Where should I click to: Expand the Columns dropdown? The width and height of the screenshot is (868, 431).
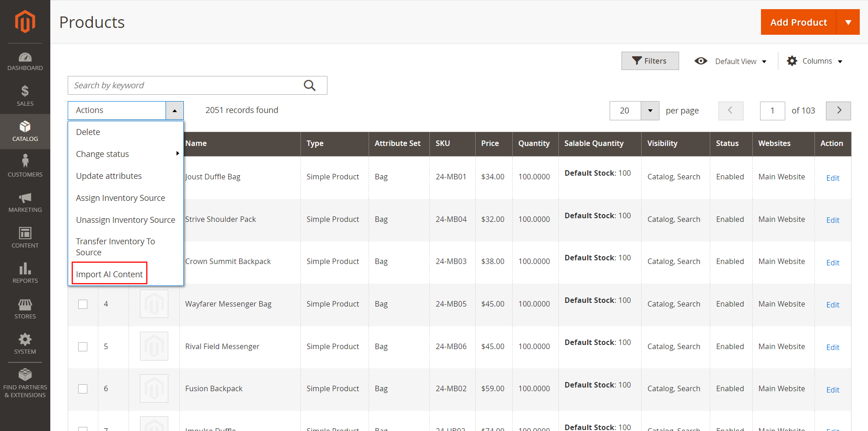click(x=815, y=61)
